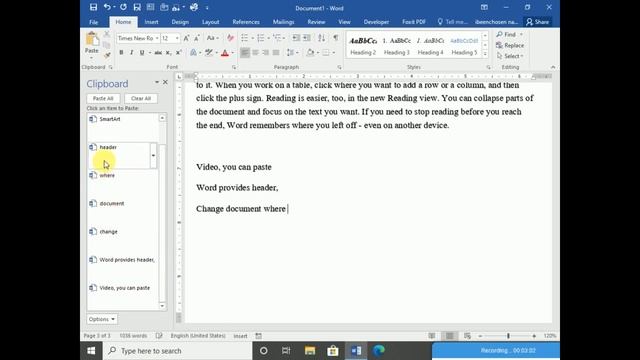Click the Format Painter brush icon

pos(107,55)
